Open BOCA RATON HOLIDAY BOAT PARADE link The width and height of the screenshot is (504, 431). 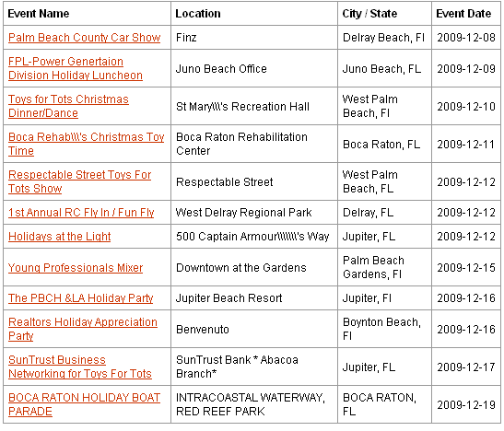tap(84, 404)
